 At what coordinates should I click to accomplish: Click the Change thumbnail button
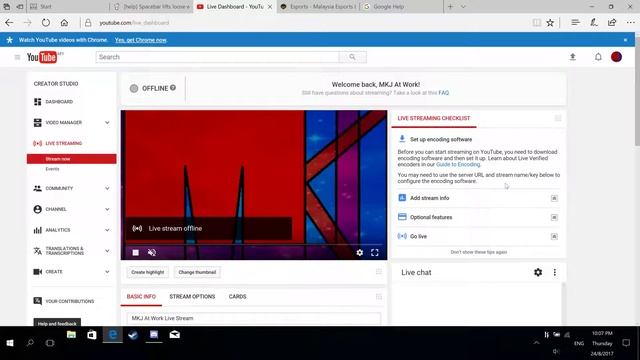coord(197,272)
